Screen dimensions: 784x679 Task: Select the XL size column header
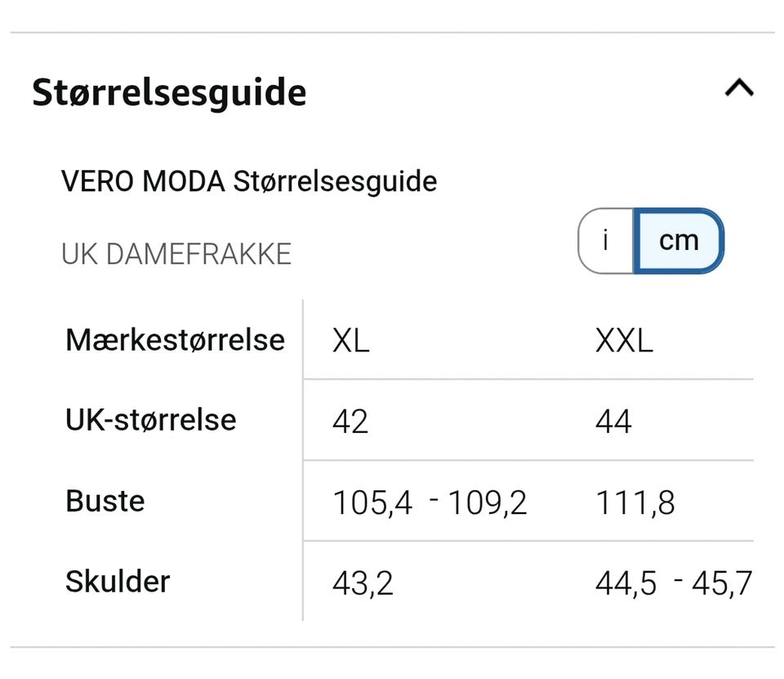tap(351, 341)
